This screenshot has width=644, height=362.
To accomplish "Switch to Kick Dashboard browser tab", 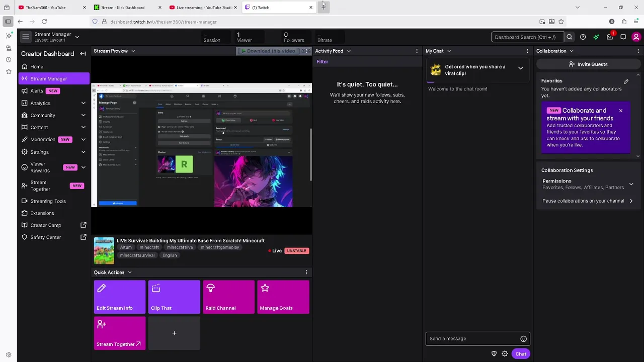I will 128,8.
